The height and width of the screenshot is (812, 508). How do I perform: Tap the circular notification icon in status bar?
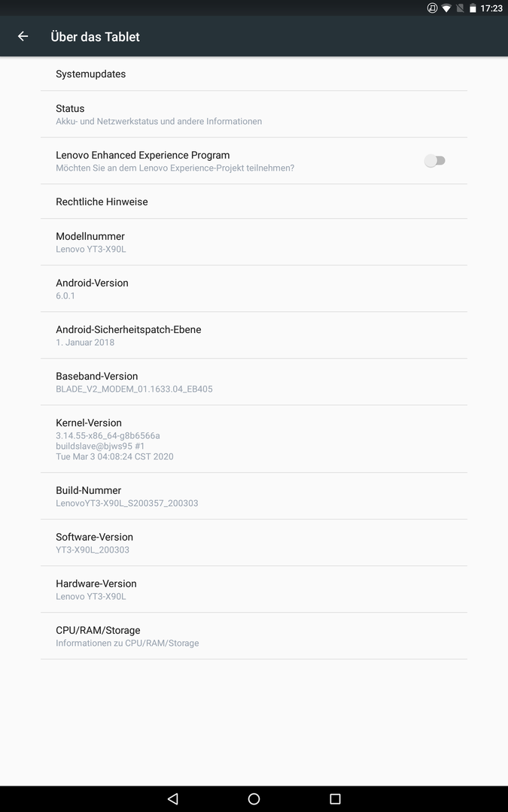point(432,8)
